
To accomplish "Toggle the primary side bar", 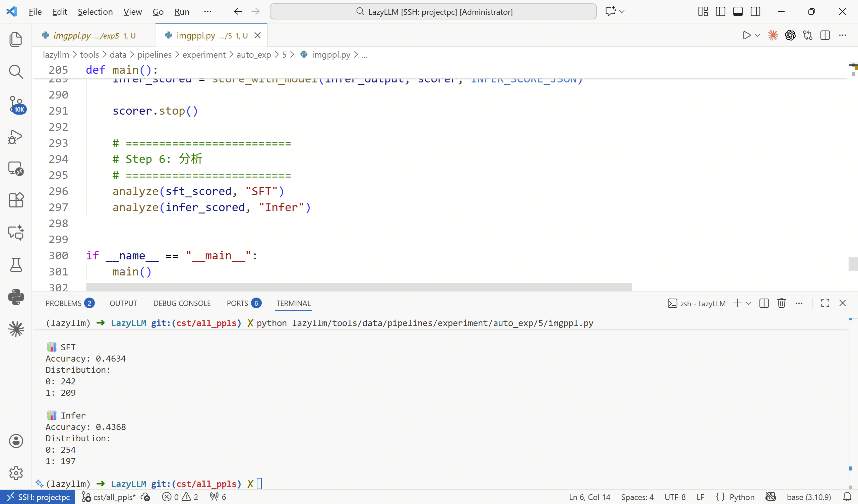I will (x=721, y=12).
